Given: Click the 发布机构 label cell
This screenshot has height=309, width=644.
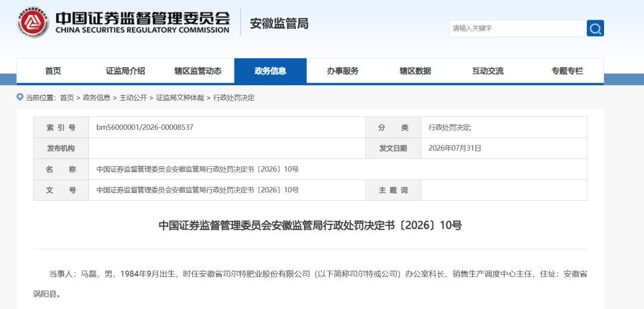Looking at the screenshot, I should click(61, 148).
